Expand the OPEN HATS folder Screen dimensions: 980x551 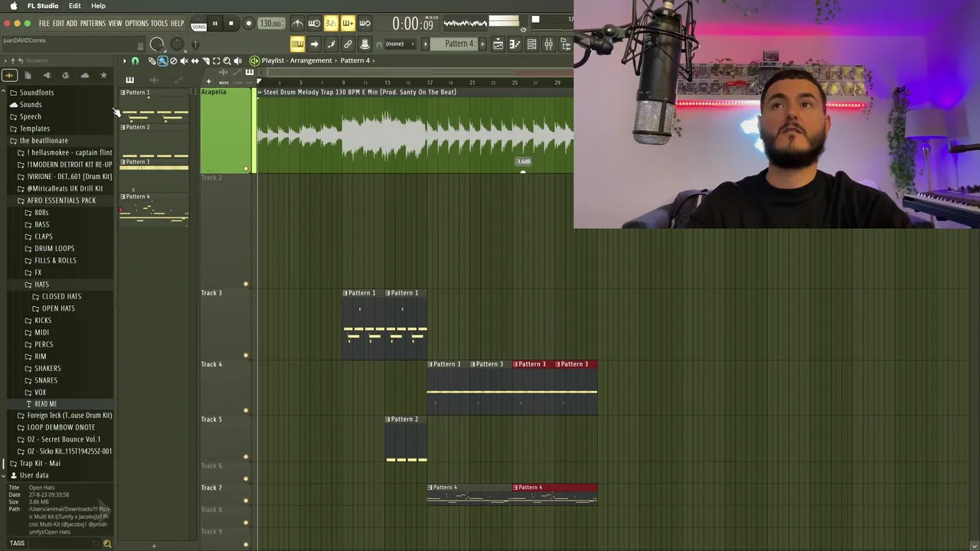tap(58, 308)
